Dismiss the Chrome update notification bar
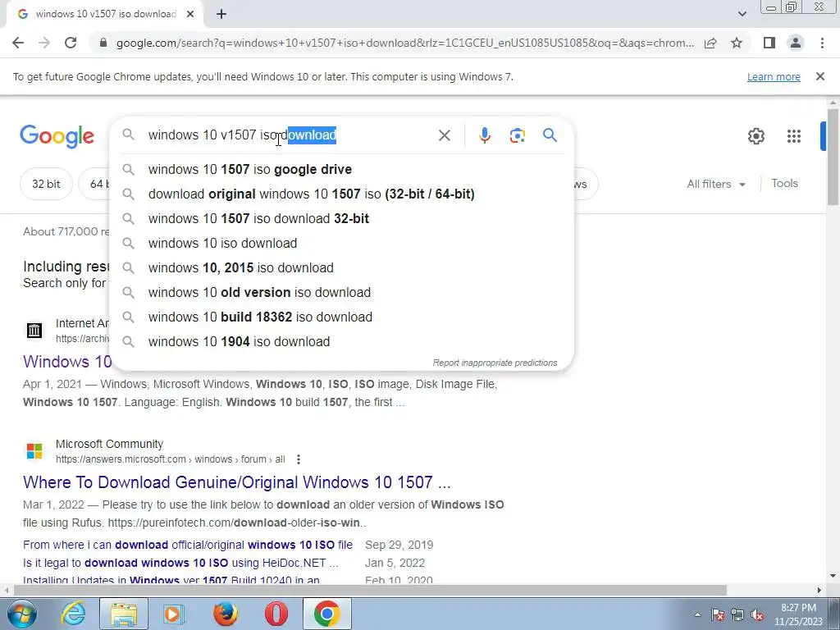 [820, 76]
